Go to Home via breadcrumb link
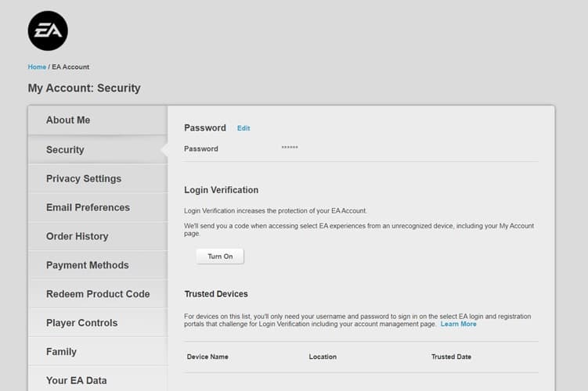Screen dimensions: 588x391 (x=37, y=67)
